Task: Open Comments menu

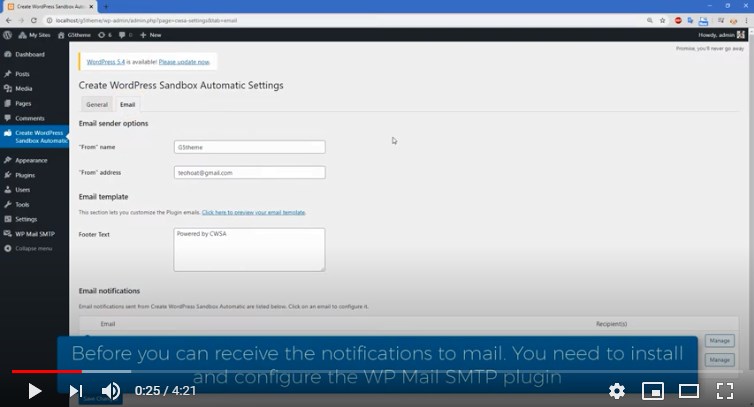Action: 29,118
